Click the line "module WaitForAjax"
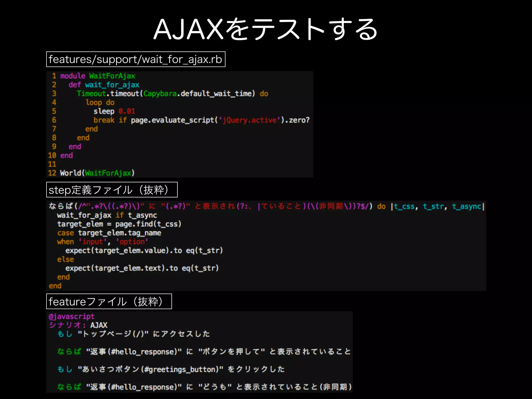Screen dimensions: 532x399 [x=98, y=76]
